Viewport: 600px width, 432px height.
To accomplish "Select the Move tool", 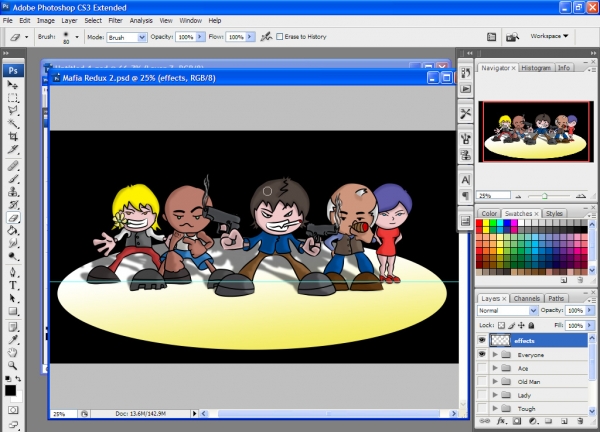I will click(13, 85).
